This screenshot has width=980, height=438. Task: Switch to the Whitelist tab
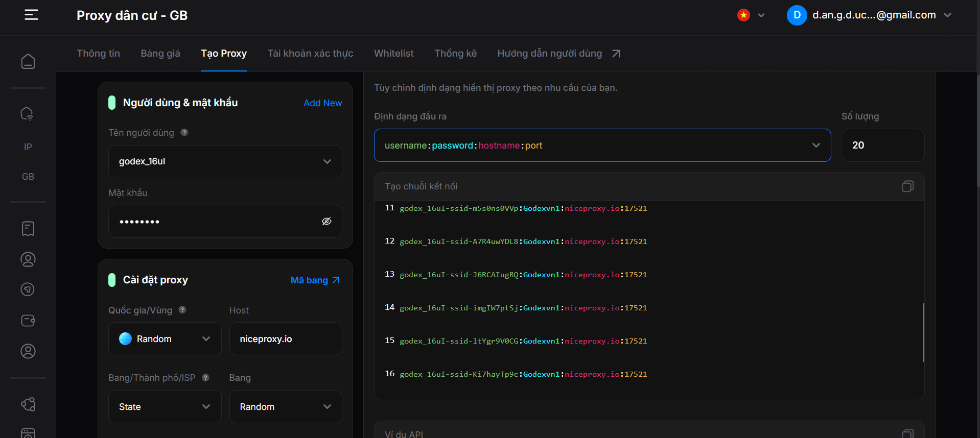pos(393,54)
